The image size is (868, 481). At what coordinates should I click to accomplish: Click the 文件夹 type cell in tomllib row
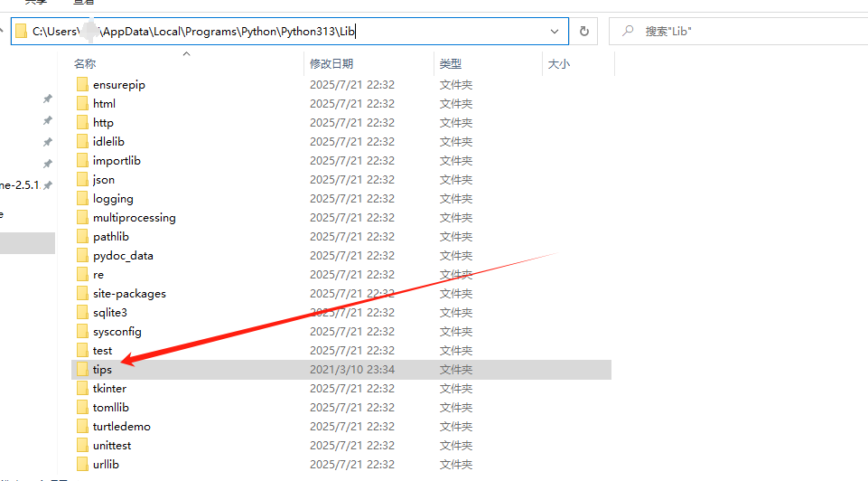coord(455,407)
